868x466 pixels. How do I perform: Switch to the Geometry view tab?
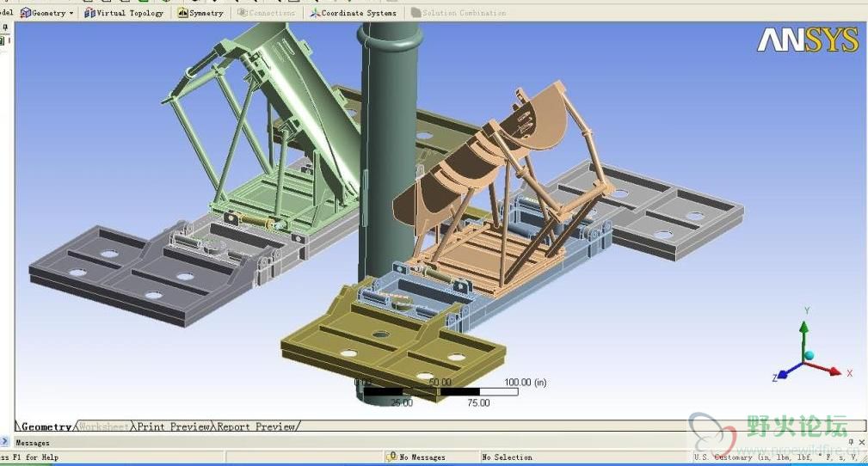[x=46, y=426]
